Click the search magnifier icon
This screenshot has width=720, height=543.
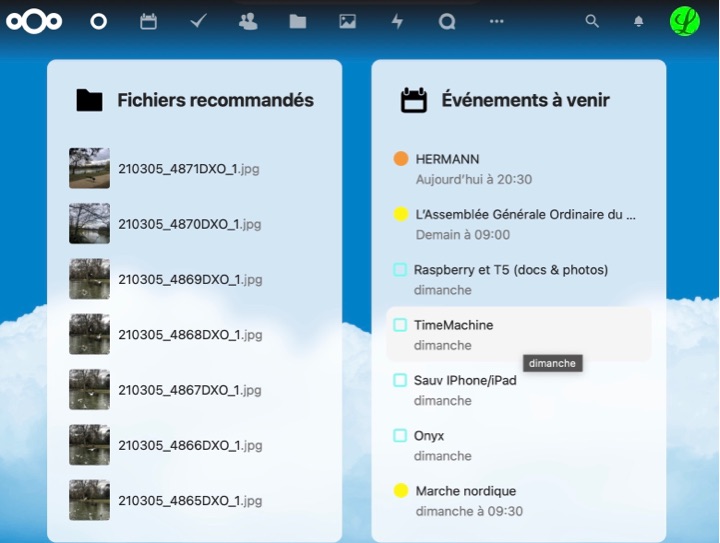point(592,21)
